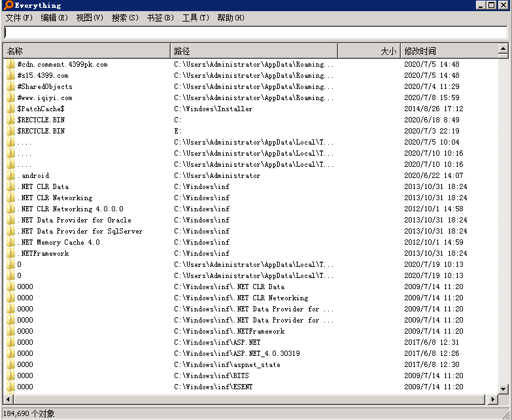The height and width of the screenshot is (420, 512).
Task: Click the path C:\Users\Administrator of .android
Action: click(x=217, y=175)
